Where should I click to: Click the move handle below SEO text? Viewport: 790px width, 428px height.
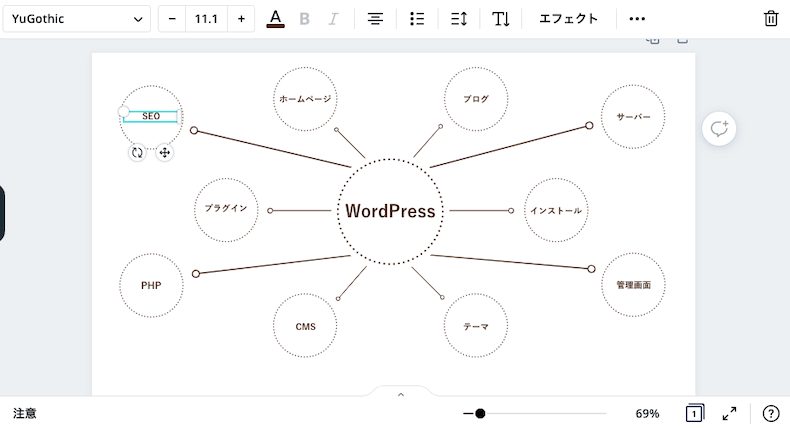164,152
